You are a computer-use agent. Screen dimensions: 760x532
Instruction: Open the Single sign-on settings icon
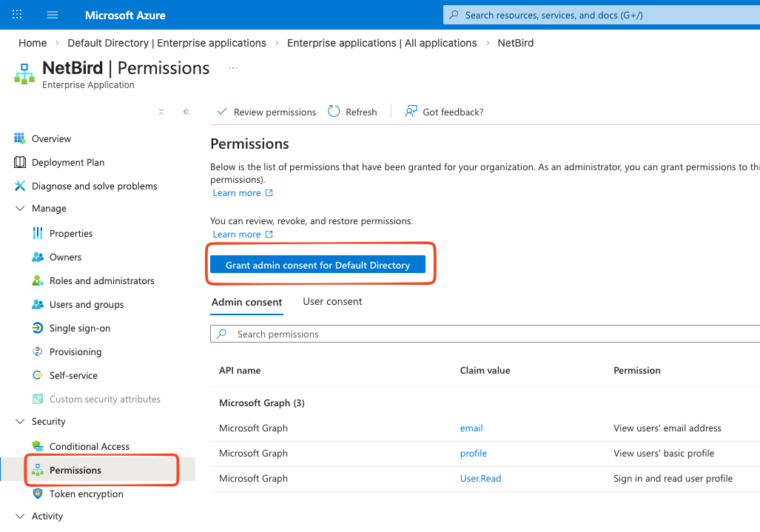38,328
